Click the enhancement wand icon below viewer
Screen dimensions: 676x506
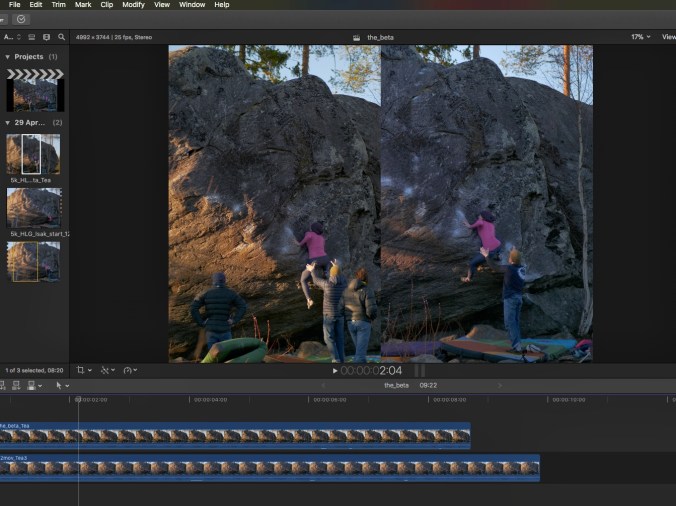[105, 370]
